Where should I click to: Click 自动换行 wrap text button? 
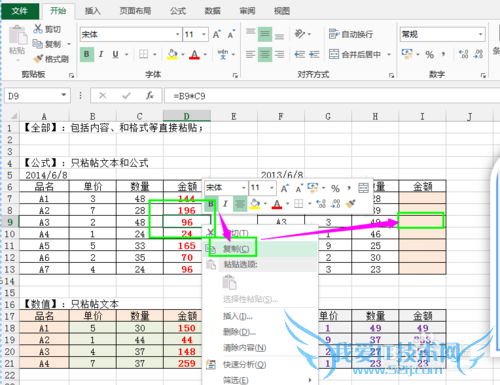point(351,34)
